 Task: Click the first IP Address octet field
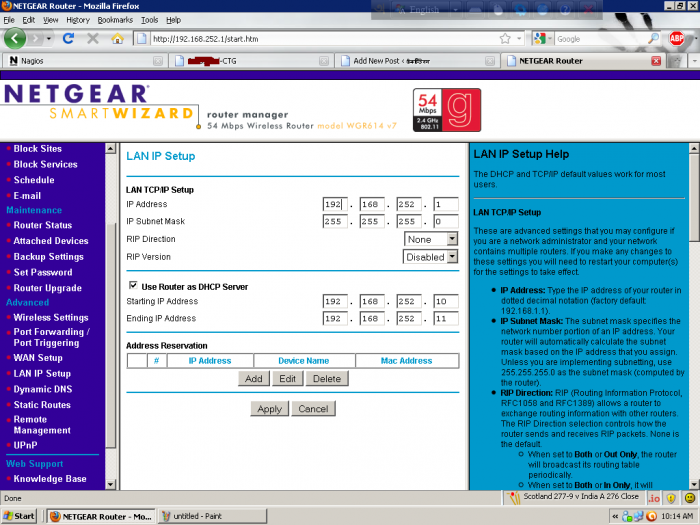[335, 204]
